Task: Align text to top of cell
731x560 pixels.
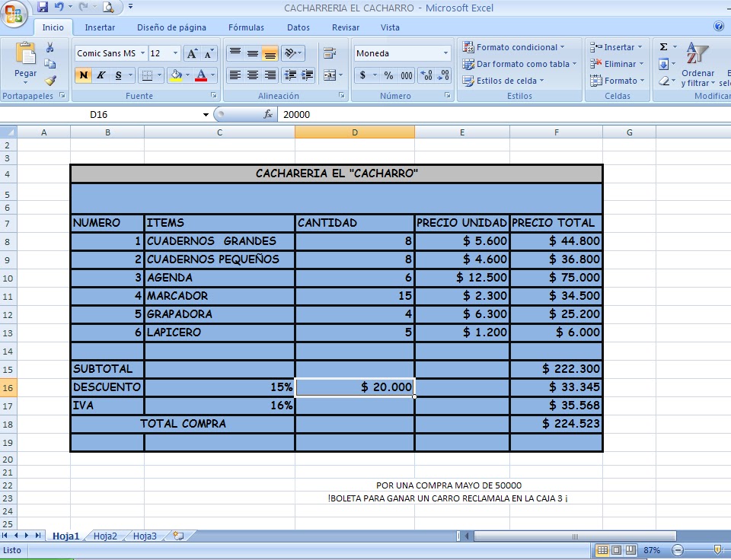Action: pyautogui.click(x=235, y=53)
